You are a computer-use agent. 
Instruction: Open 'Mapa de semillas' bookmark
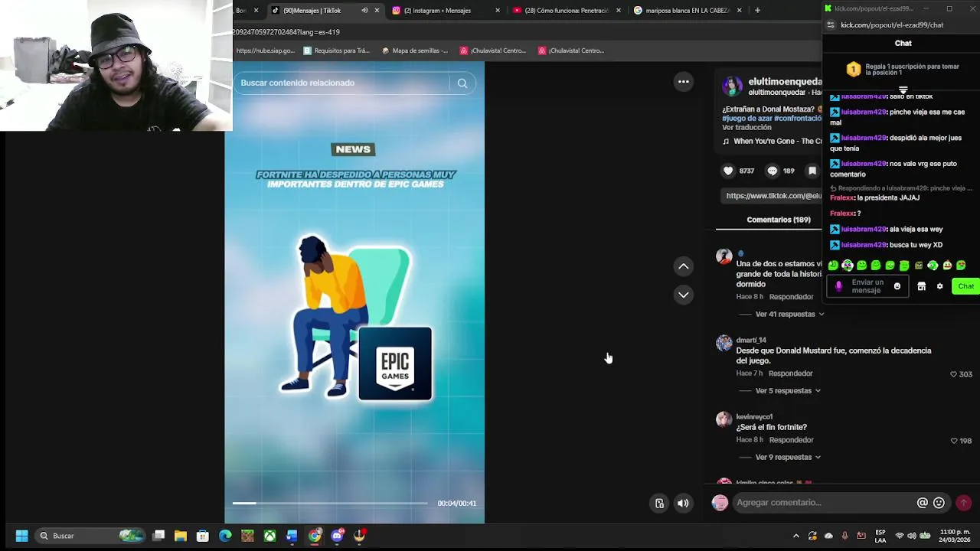click(414, 51)
